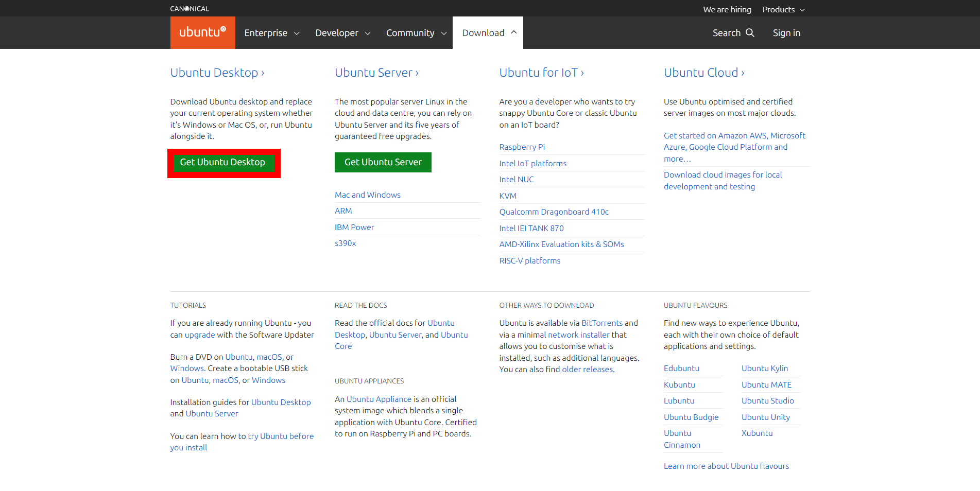Click the Windows link for burning a DVD
Image resolution: width=980 pixels, height=491 pixels.
tap(187, 369)
